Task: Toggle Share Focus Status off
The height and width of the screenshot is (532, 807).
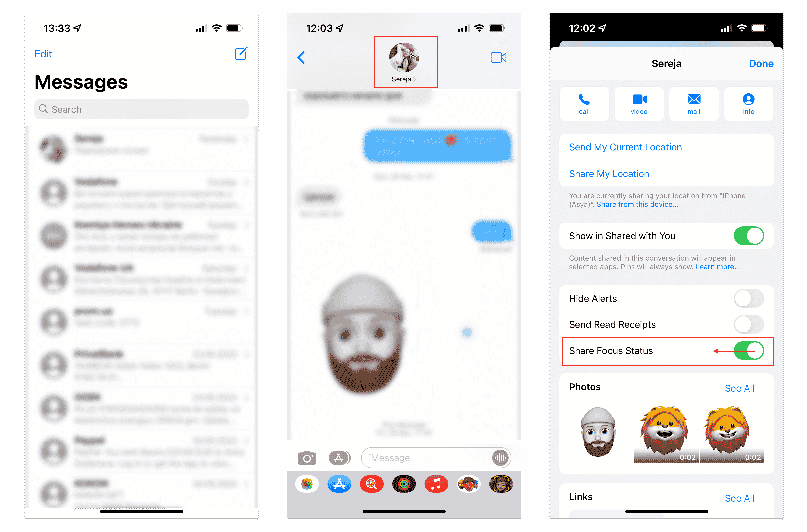Action: (x=749, y=350)
